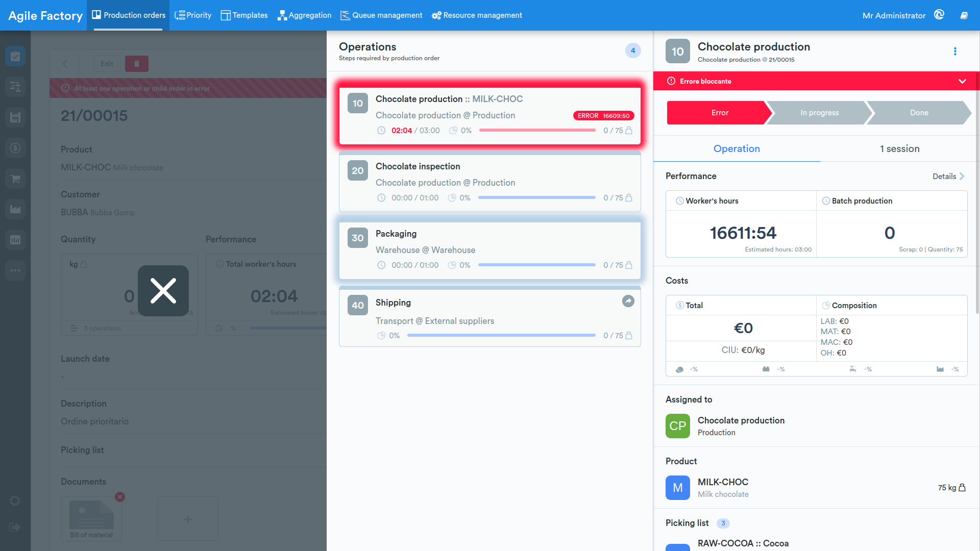
Task: Click the logout icon at sidebar bottom
Action: (x=15, y=528)
